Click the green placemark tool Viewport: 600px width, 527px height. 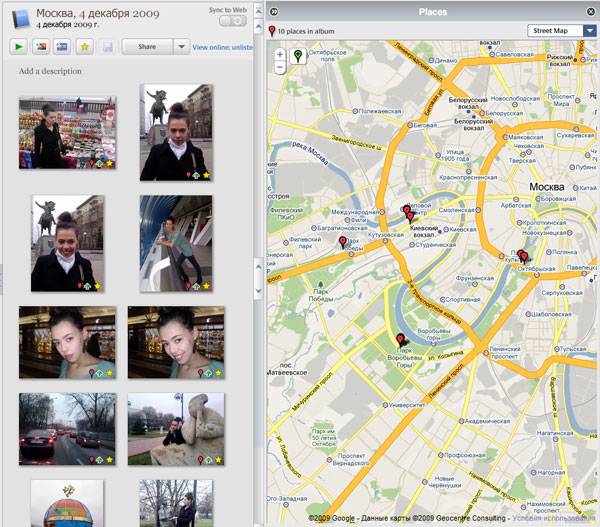297,58
